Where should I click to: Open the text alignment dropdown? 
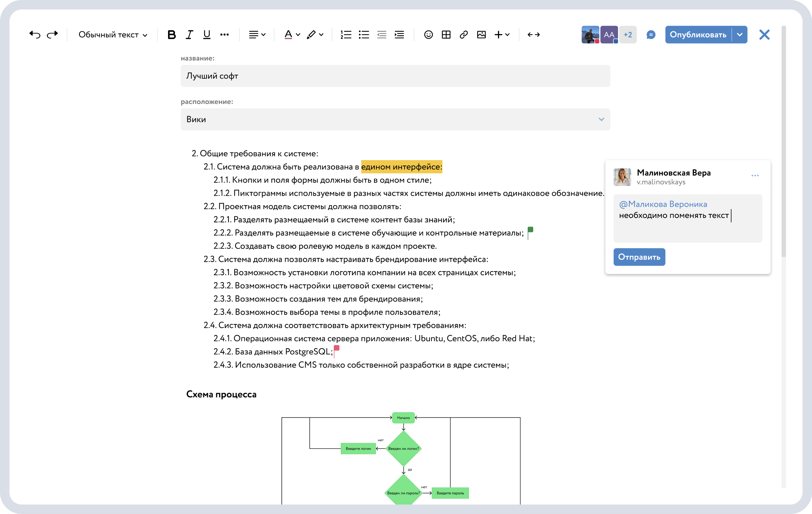pos(257,34)
